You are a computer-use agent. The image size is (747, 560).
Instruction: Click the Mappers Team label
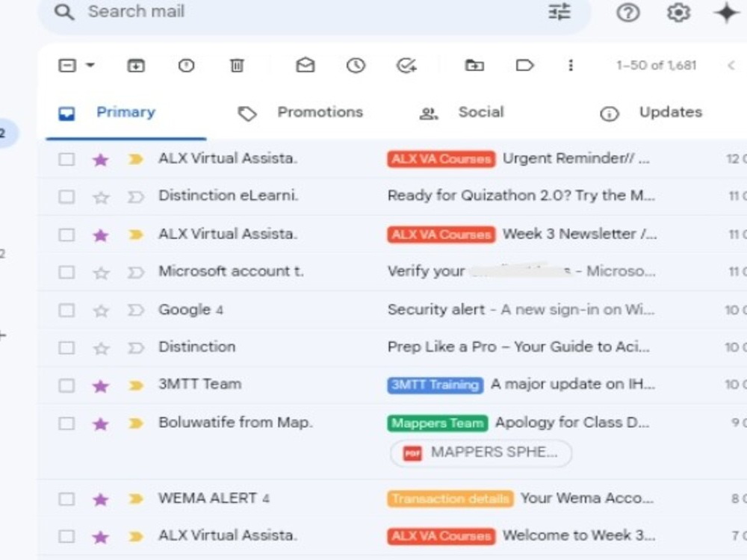tap(437, 423)
